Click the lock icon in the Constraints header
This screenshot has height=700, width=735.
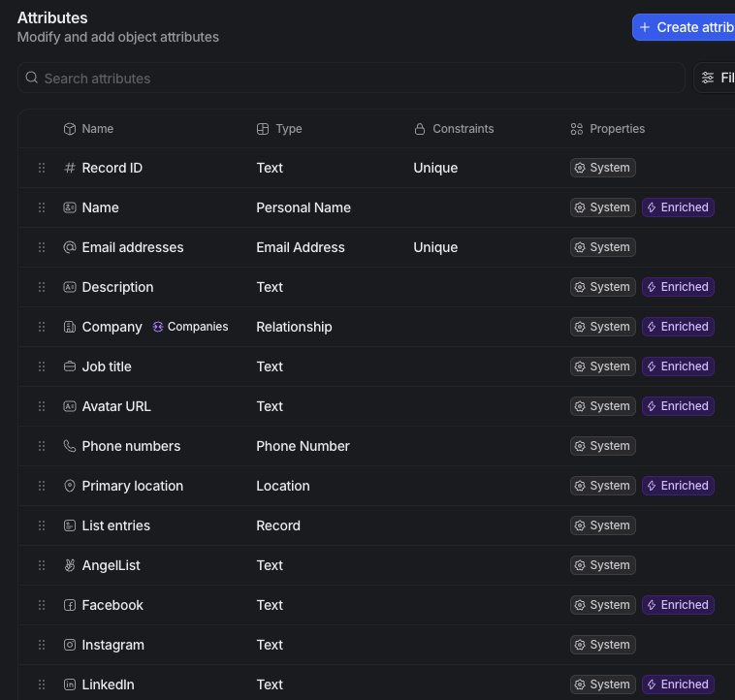(420, 129)
